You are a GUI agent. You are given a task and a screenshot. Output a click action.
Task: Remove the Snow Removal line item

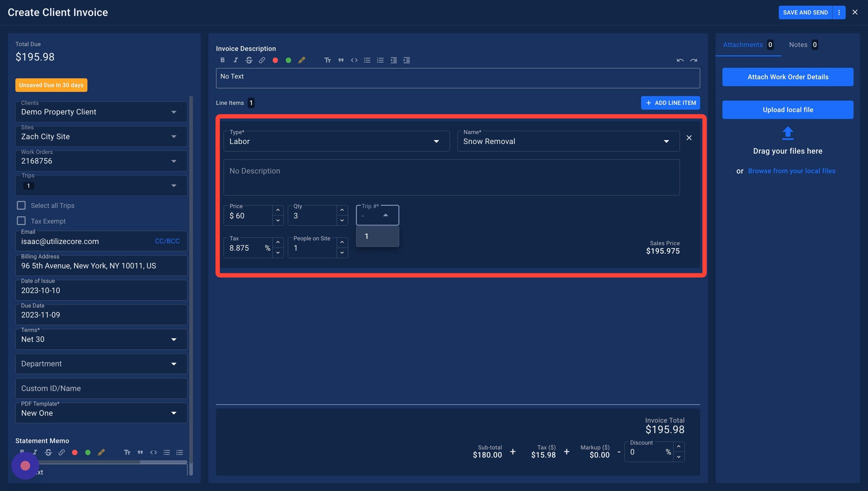[x=689, y=138]
